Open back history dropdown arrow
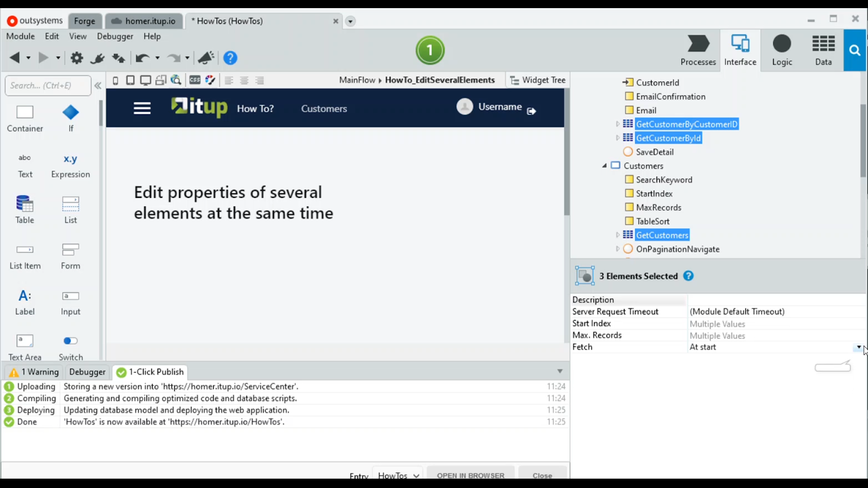This screenshot has height=488, width=868. pos(28,58)
